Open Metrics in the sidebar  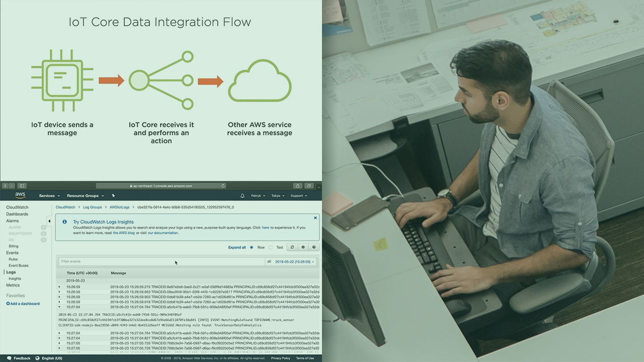[x=13, y=285]
